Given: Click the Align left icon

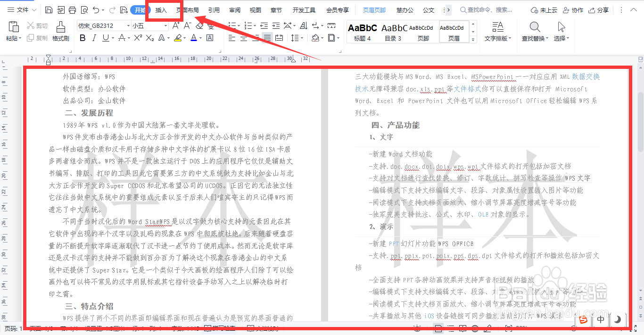Looking at the screenshot, I should pos(231,38).
